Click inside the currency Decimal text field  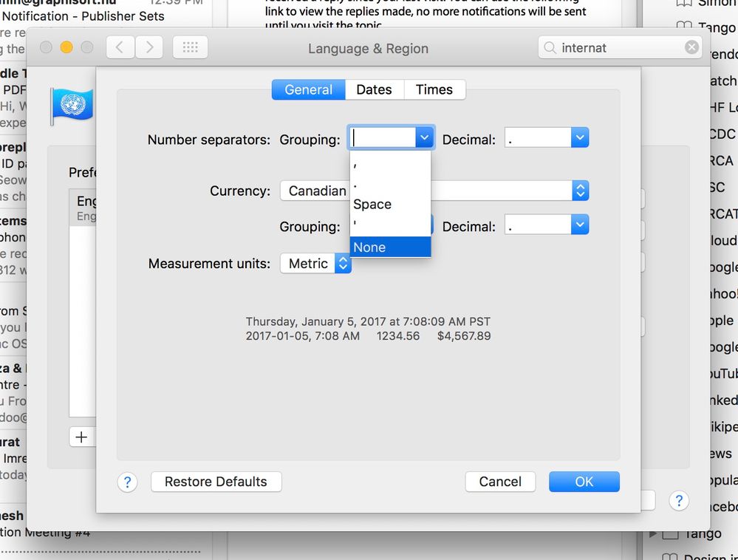coord(538,225)
